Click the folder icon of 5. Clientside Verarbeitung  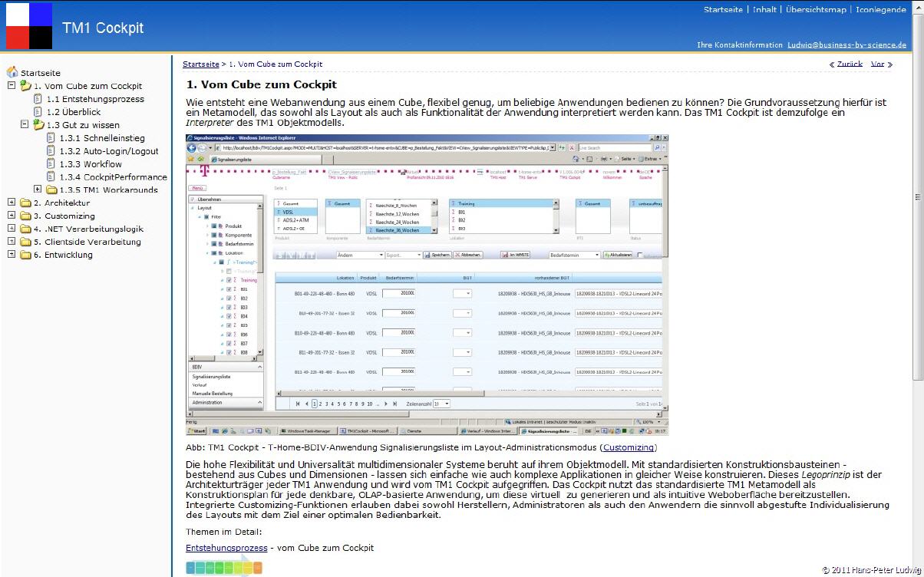[25, 242]
